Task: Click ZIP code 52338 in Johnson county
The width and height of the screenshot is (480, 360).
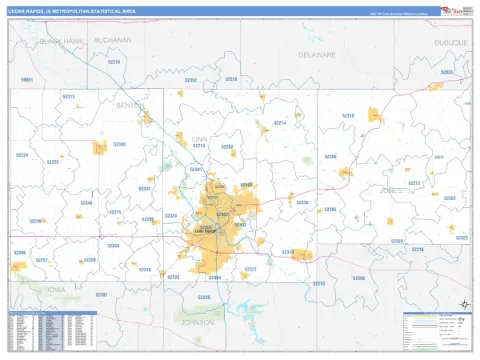Action: [x=204, y=297]
